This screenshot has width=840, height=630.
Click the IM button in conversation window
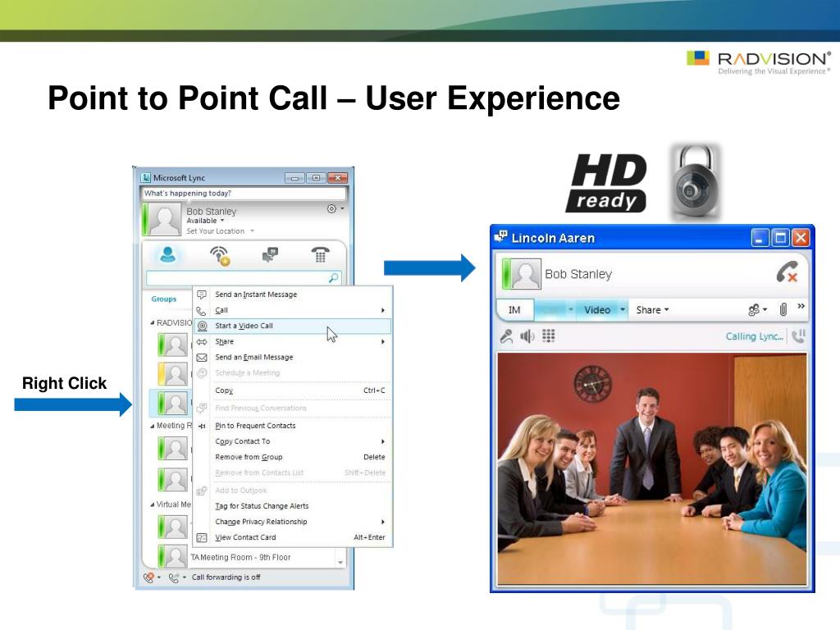pos(514,310)
